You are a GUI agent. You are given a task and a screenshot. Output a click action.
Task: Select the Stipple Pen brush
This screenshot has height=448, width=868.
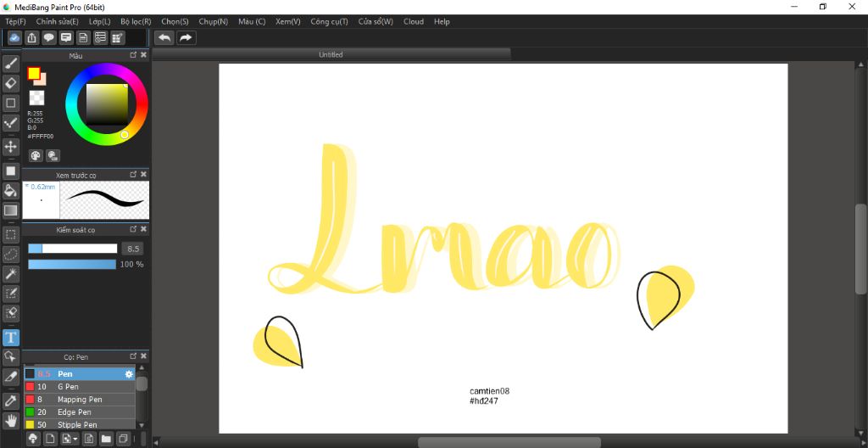tap(80, 425)
